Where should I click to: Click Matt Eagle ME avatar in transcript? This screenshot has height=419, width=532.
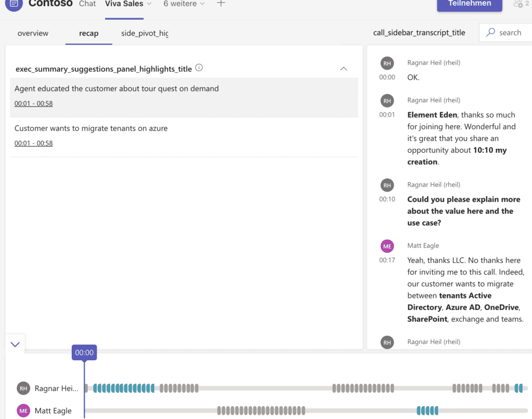click(x=387, y=246)
